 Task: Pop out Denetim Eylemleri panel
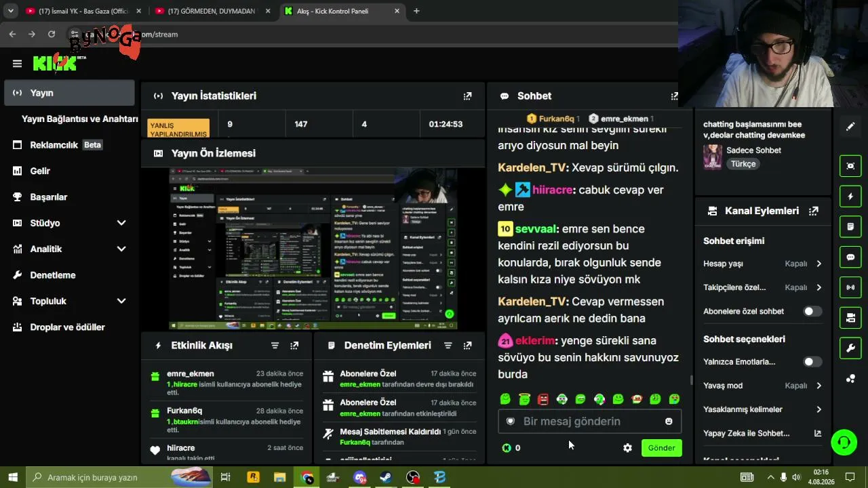467,346
